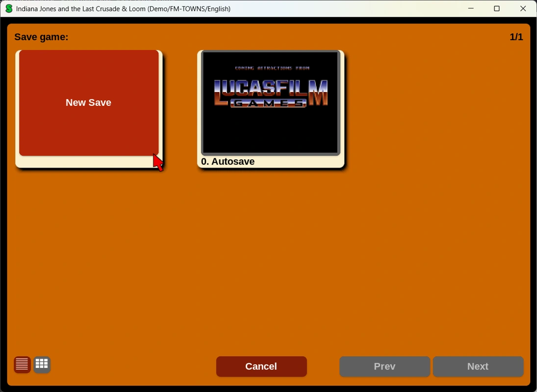Screen dimensions: 537x392
Task: Minimize the ScummVM window
Action: (x=471, y=8)
